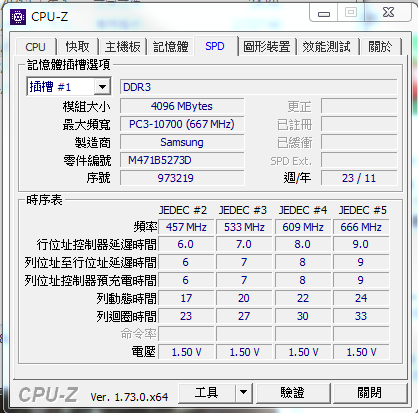Click the Samsung manufacturer value
Viewport: 419px width, 419px height.
coord(182,142)
